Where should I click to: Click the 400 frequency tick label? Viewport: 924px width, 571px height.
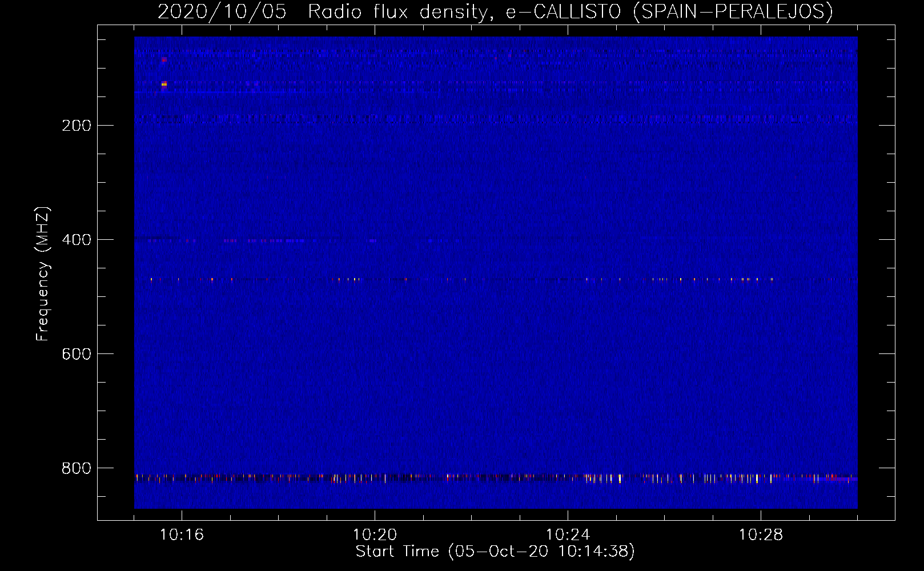tap(77, 240)
